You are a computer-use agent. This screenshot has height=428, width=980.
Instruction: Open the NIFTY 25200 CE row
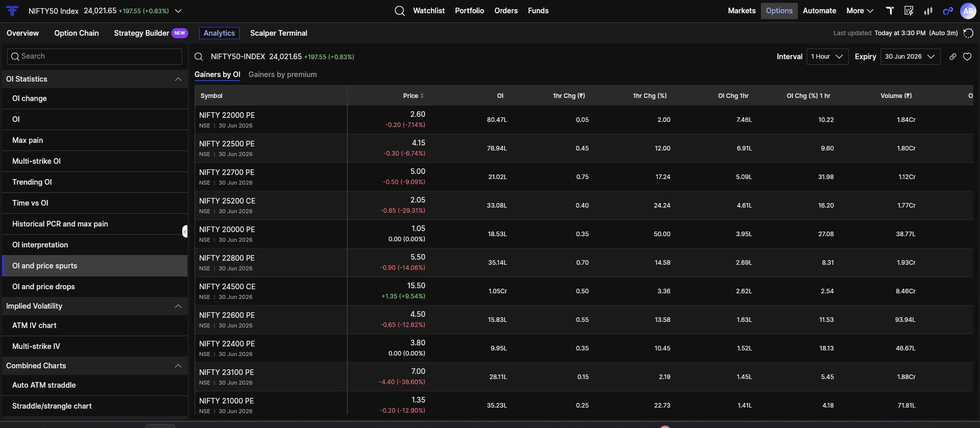(583, 206)
